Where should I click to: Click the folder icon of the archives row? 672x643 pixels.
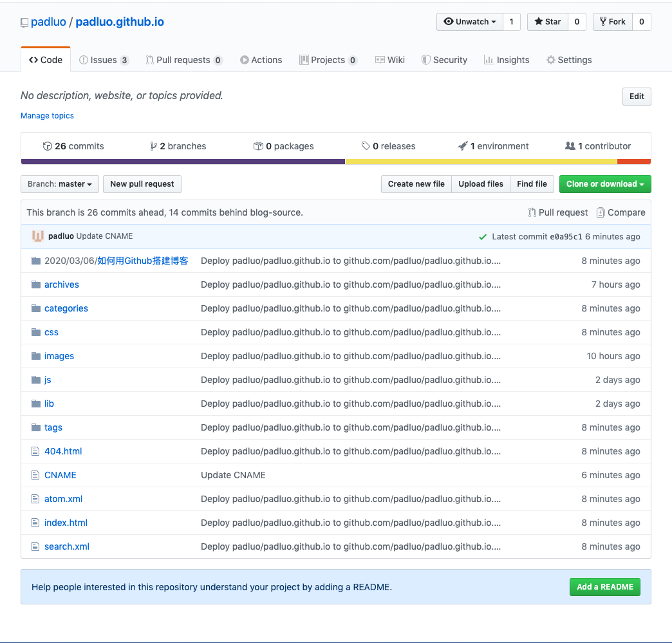click(x=36, y=284)
